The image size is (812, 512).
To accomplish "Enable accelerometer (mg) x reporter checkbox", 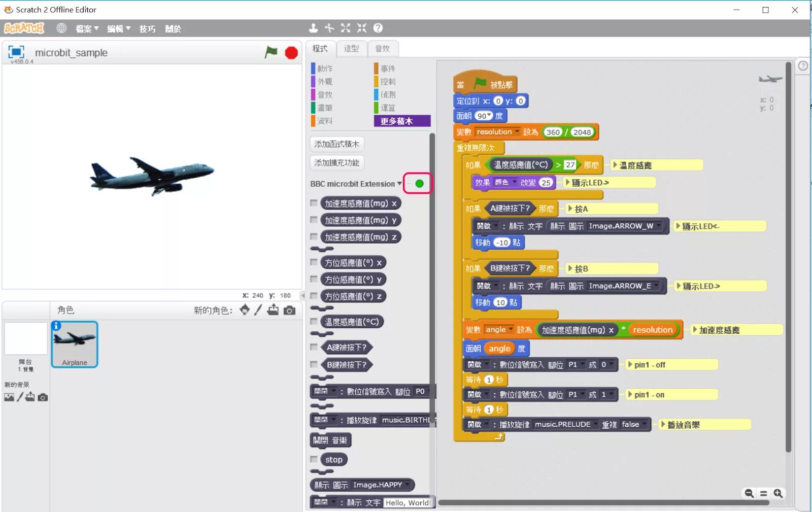I will 314,203.
